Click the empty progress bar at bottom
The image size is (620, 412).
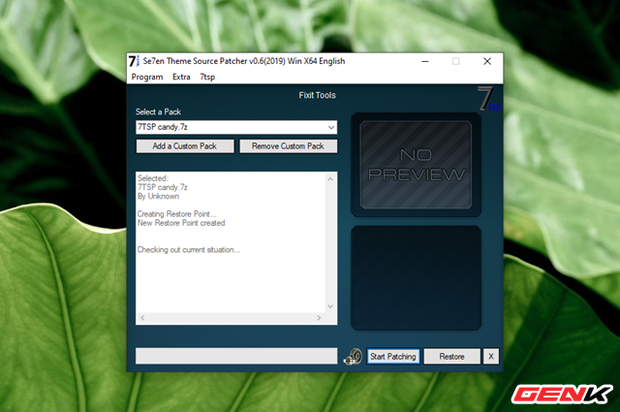click(236, 356)
